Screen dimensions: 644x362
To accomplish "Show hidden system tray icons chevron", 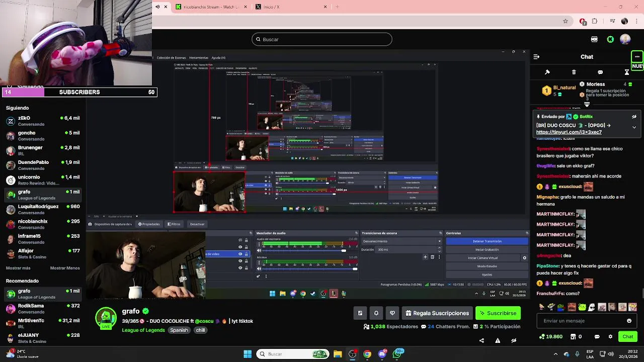I will click(x=555, y=354).
